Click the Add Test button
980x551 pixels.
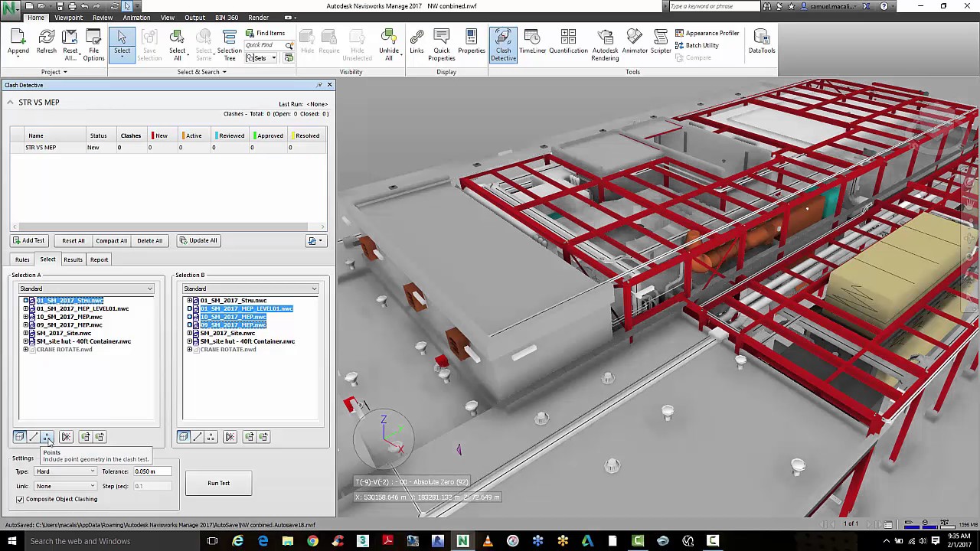click(29, 240)
